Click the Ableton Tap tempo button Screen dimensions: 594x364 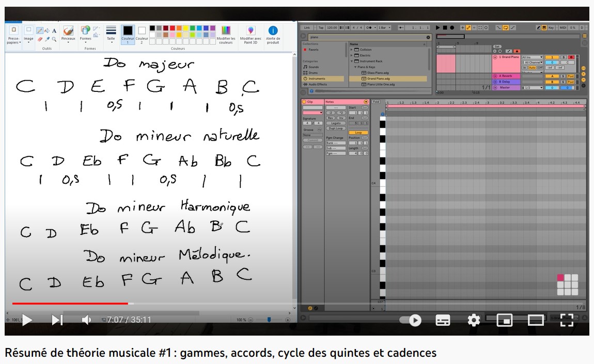(321, 28)
